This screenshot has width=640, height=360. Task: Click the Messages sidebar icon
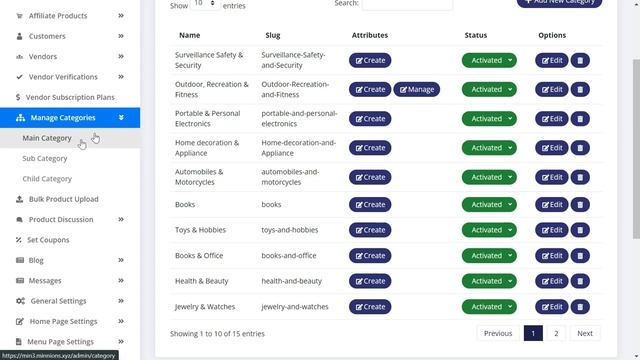[x=20, y=281]
